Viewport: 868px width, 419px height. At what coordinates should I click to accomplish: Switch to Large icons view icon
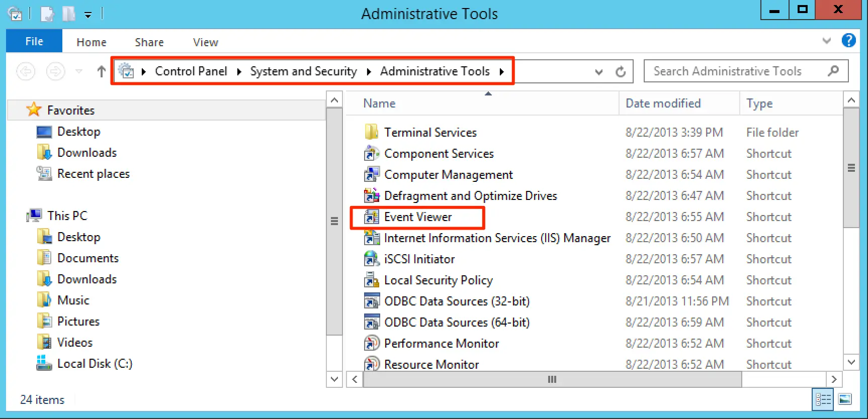click(845, 399)
